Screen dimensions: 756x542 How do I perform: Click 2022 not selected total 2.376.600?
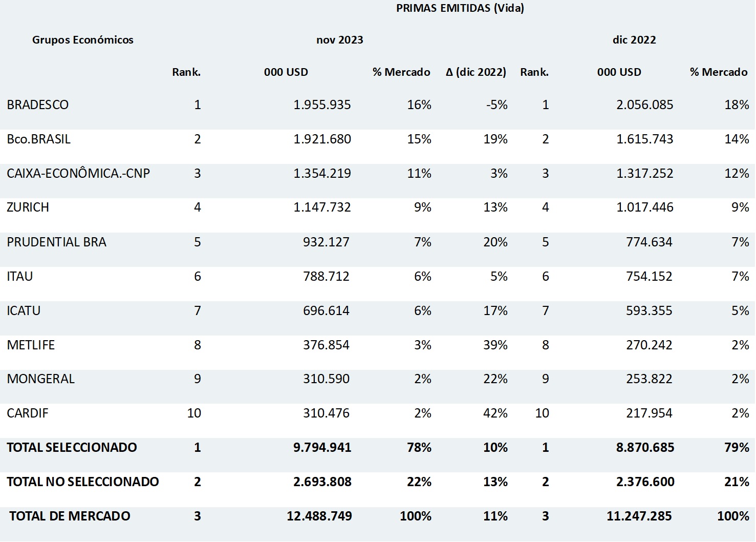645,482
